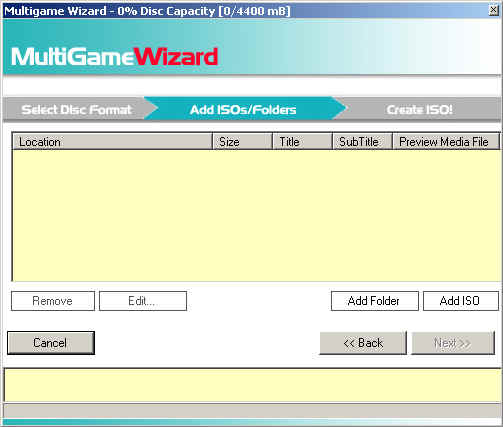The width and height of the screenshot is (503, 427).
Task: Go to the Select Disc Format step
Action: (x=76, y=109)
